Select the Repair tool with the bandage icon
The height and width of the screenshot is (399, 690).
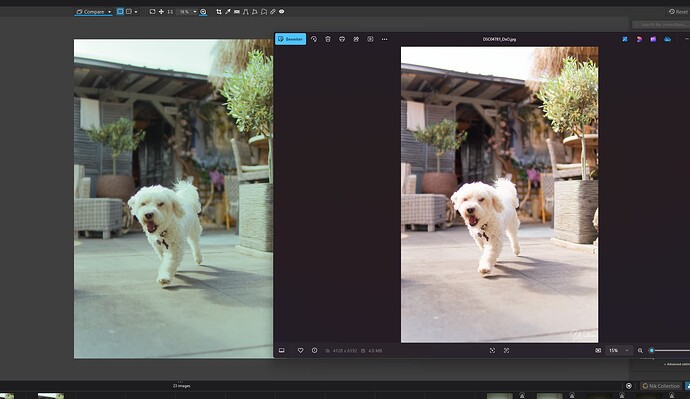[x=273, y=12]
